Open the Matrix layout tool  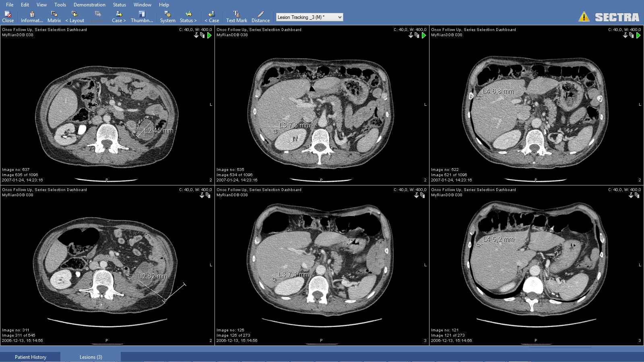coord(54,17)
